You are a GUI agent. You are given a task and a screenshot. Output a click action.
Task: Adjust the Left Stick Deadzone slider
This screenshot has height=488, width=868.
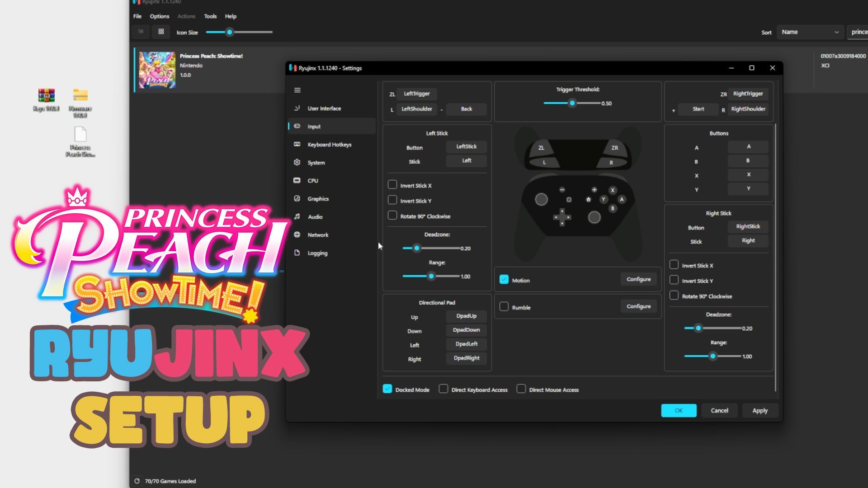point(431,248)
